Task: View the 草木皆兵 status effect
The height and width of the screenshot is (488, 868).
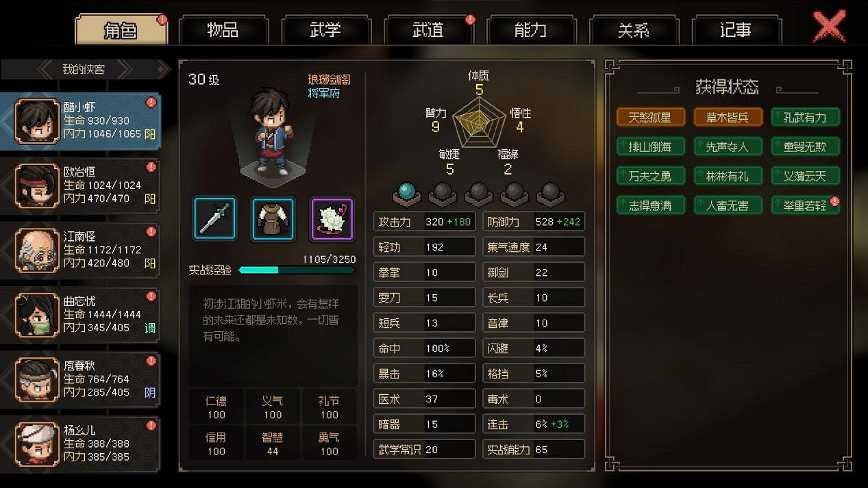Action: [728, 117]
